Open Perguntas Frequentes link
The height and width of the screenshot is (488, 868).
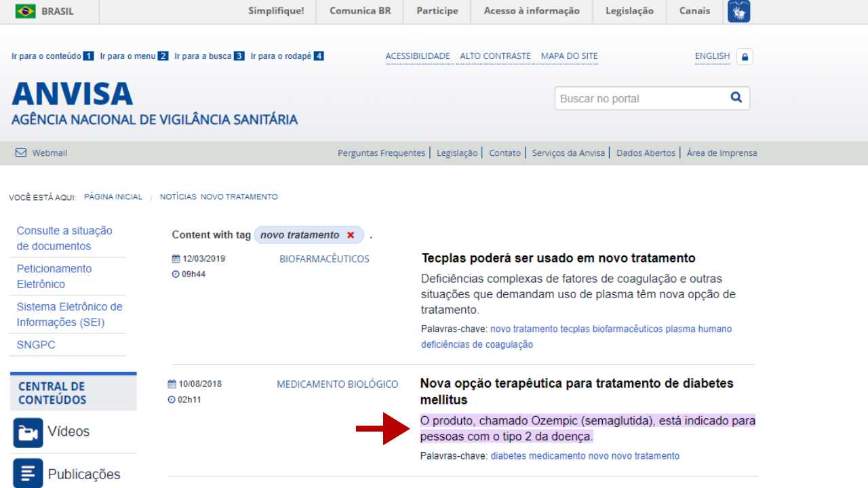(x=381, y=153)
